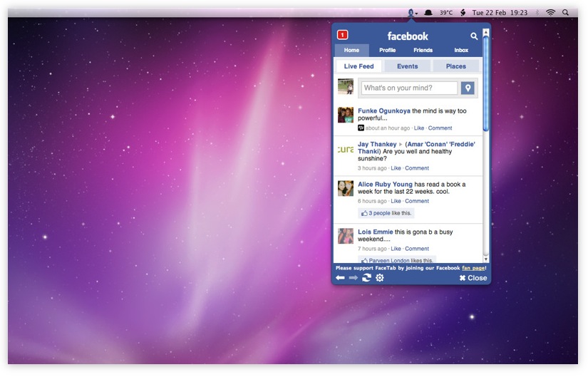Comment on Jay Thankey's post

[417, 168]
